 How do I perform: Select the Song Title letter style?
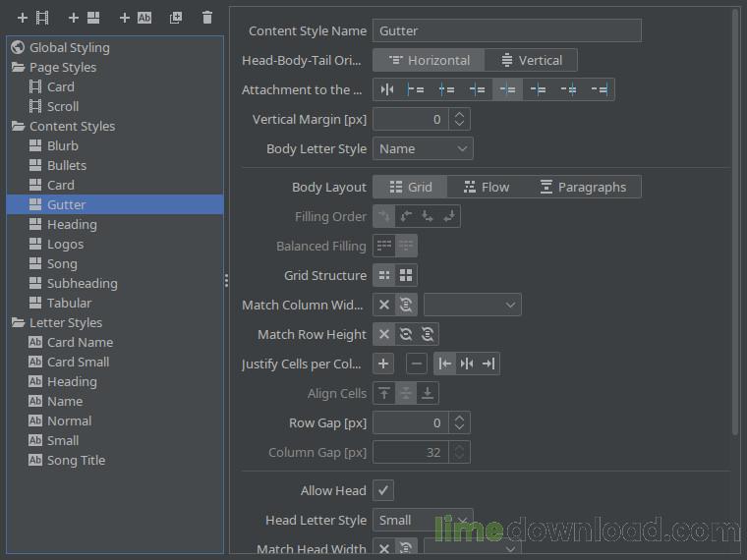click(76, 460)
